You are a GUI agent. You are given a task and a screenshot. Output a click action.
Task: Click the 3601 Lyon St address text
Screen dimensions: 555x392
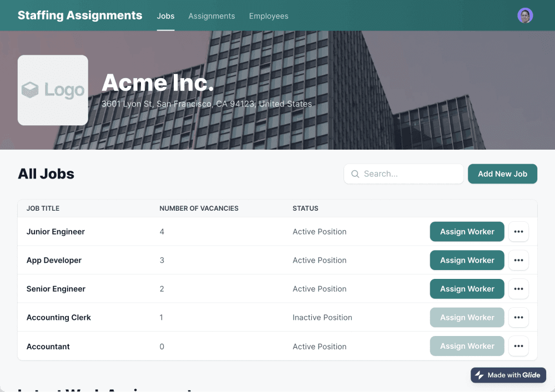pyautogui.click(x=206, y=104)
